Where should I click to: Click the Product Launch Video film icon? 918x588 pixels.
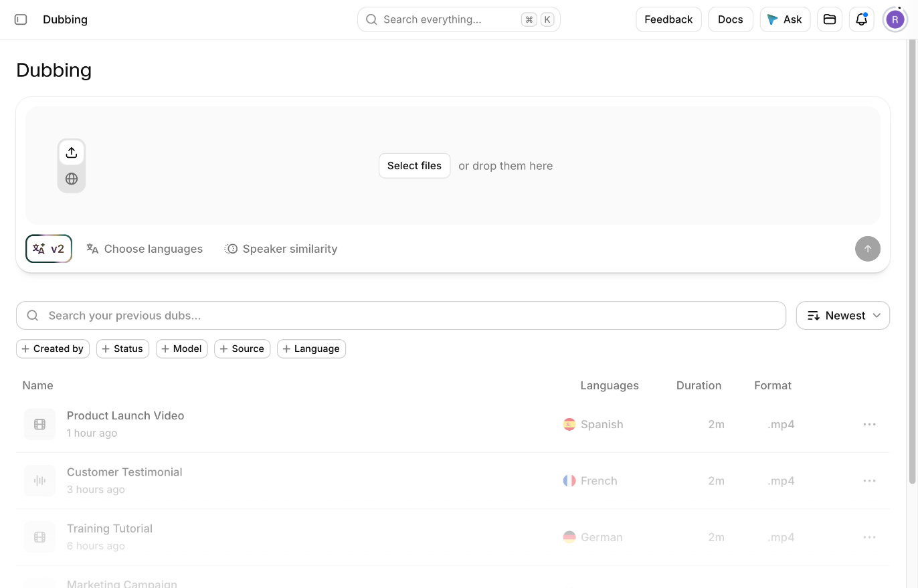point(39,424)
